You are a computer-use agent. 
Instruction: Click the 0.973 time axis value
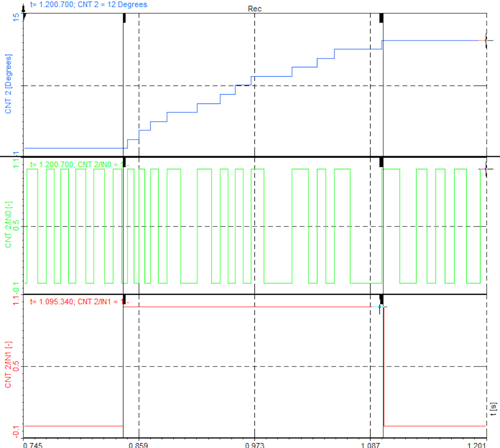254,445
